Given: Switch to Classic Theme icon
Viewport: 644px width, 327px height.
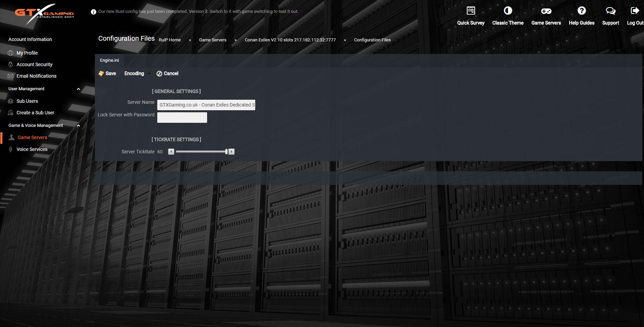Looking at the screenshot, I should coord(508,11).
